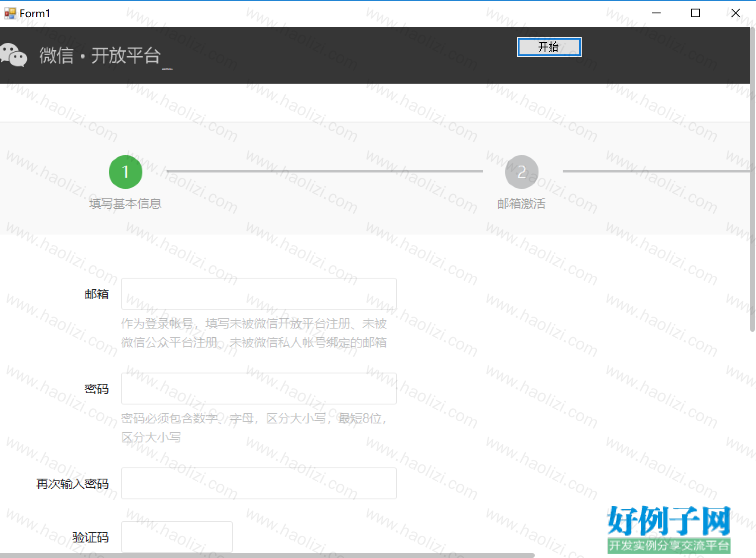Viewport: 756px width, 558px height.
Task: Click the password hint text starting 密码必须包含数字
Action: click(254, 428)
